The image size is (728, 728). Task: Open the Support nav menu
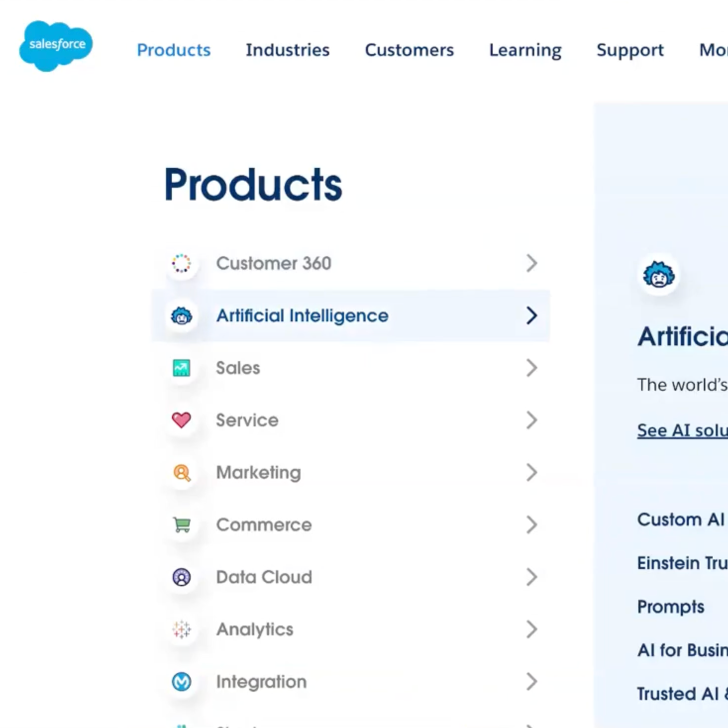pyautogui.click(x=630, y=51)
